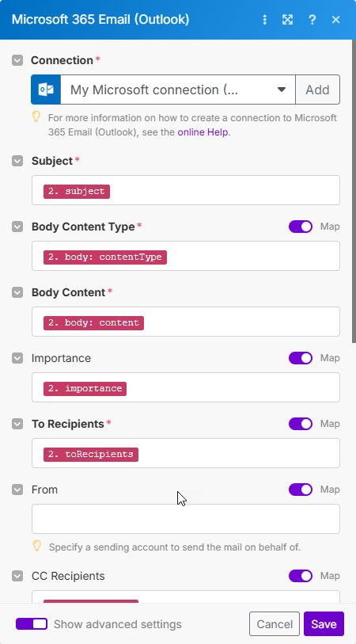Collapse the Subject field chevron
Screen dimensions: 356x644
tap(17, 161)
